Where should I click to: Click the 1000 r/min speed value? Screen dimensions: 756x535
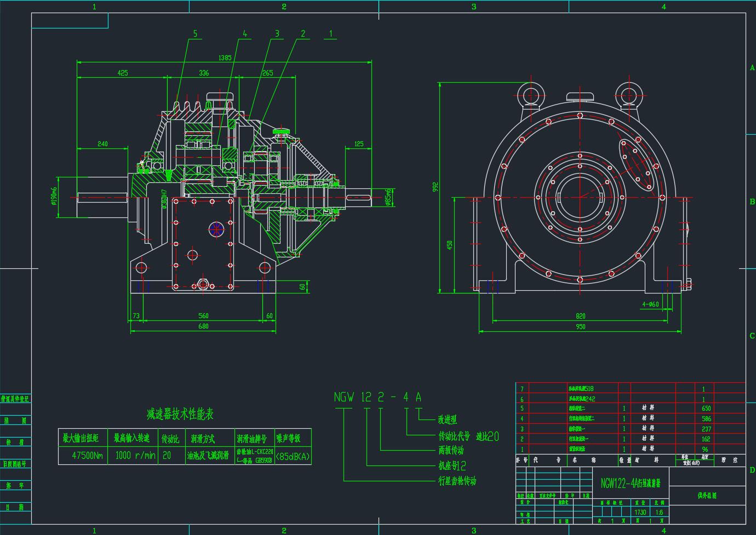click(x=135, y=456)
